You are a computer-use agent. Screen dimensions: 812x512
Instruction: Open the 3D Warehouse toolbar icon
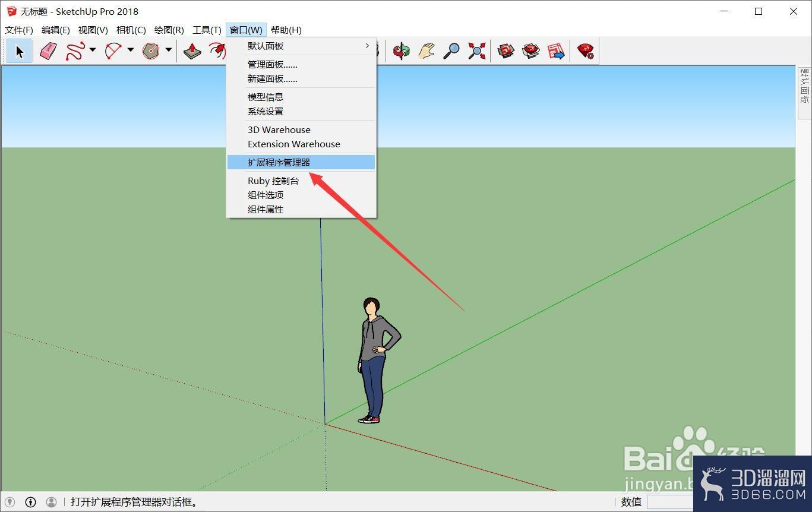point(505,51)
